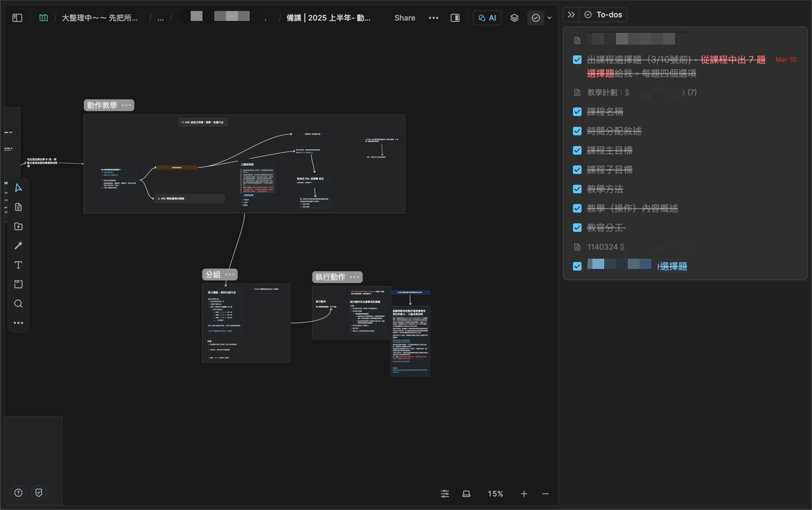Open the options menu of the 動作教學 group
The image size is (812, 510).
126,105
